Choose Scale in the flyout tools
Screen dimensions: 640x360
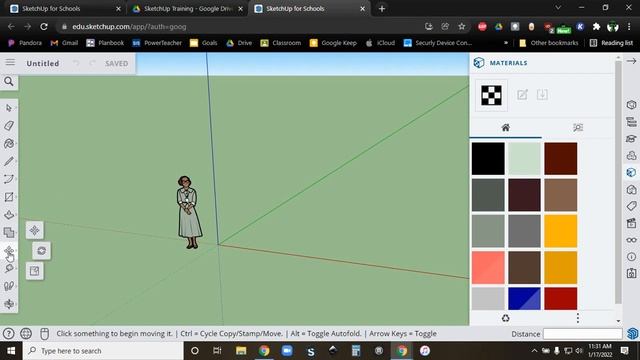pyautogui.click(x=34, y=271)
